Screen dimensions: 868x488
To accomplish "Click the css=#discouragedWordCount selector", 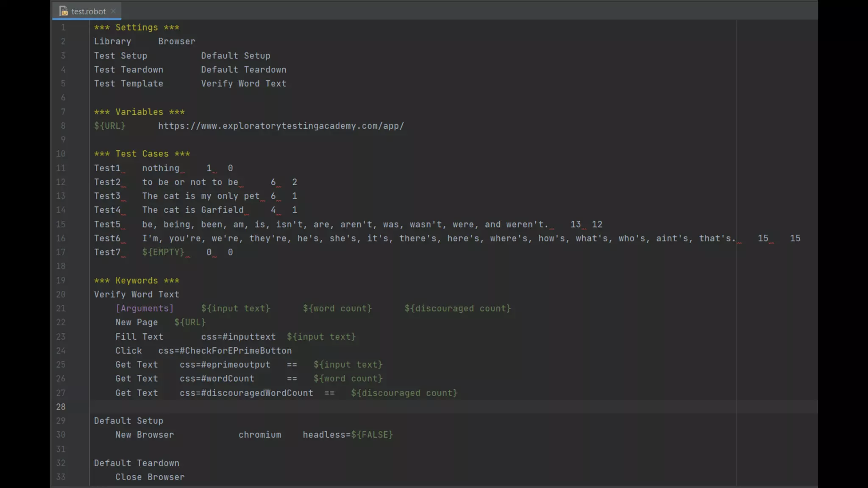I will pyautogui.click(x=246, y=393).
